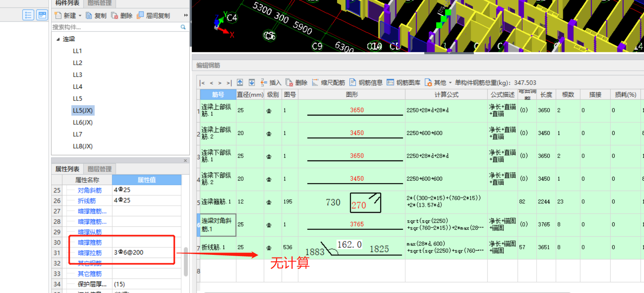Image resolution: width=644 pixels, height=293 pixels.
Task: Click 删除 in the rebar edit toolbar
Action: pyautogui.click(x=297, y=83)
